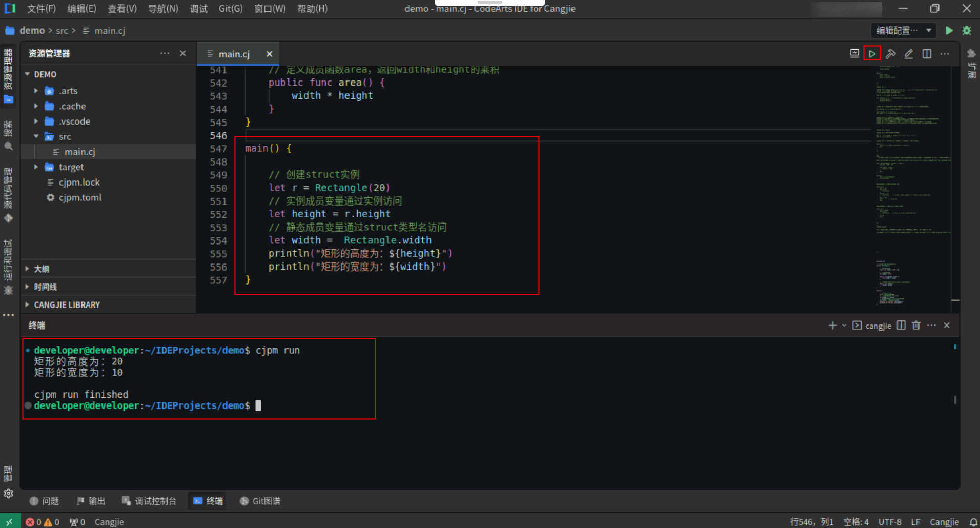
Task: Click the build hammer icon in editor toolbar
Action: point(890,54)
